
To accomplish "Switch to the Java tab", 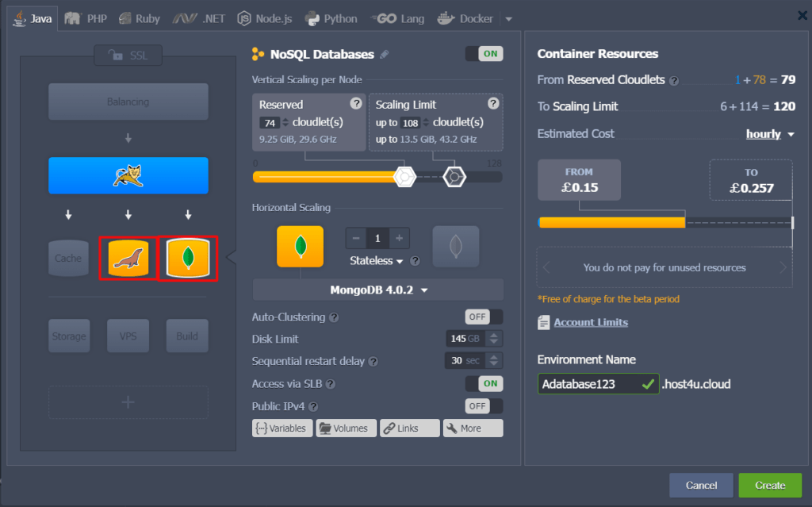I will click(33, 19).
